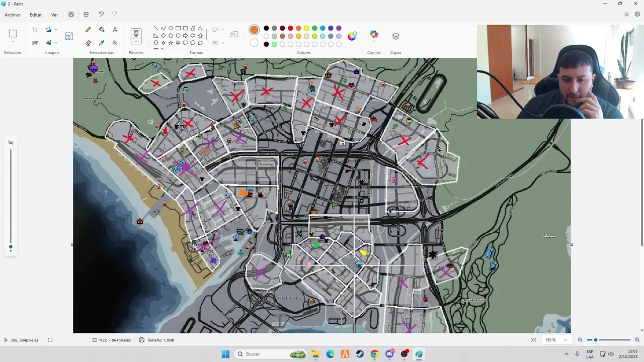Select Color 2 white secondary swatch
The width and height of the screenshot is (644, 362).
pos(254,43)
